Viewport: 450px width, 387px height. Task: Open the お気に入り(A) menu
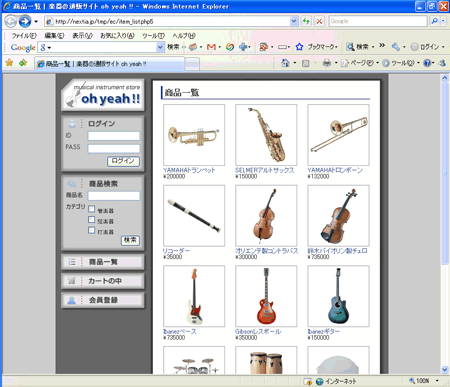pyautogui.click(x=117, y=35)
